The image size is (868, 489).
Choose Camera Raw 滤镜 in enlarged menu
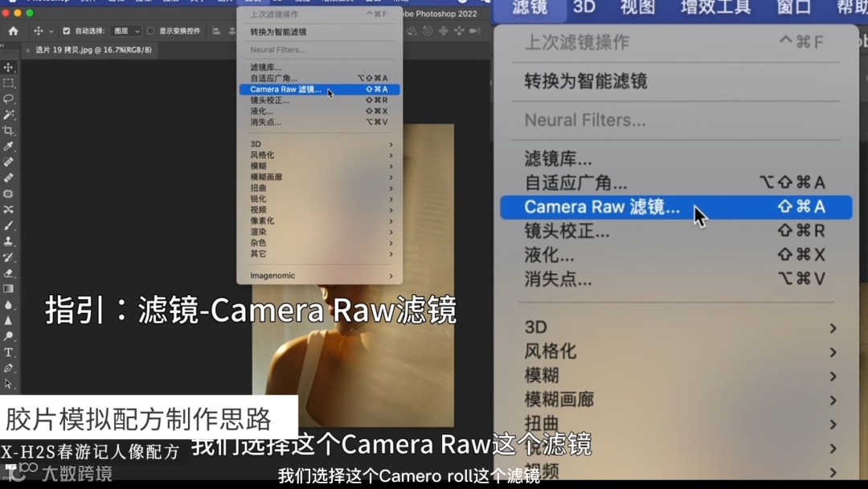point(676,208)
